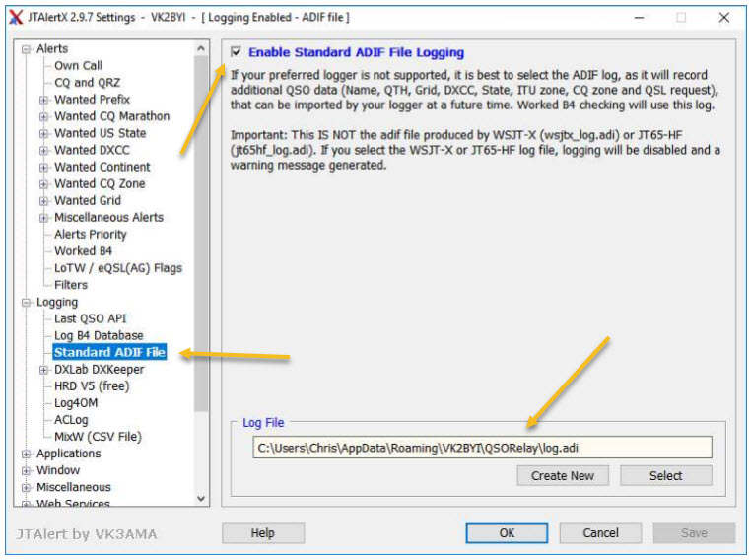Open Wanted Grid settings
Image resolution: width=751 pixels, height=560 pixels.
88,200
